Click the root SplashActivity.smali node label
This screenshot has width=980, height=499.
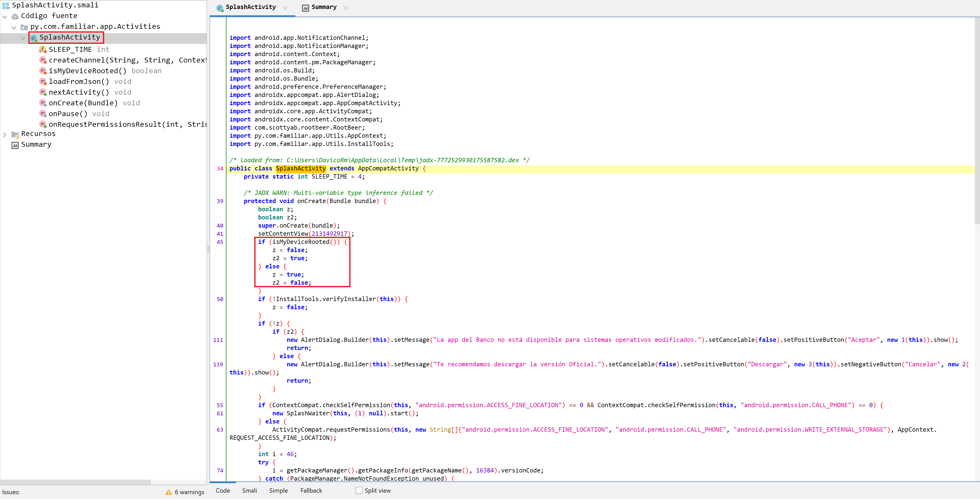click(55, 5)
